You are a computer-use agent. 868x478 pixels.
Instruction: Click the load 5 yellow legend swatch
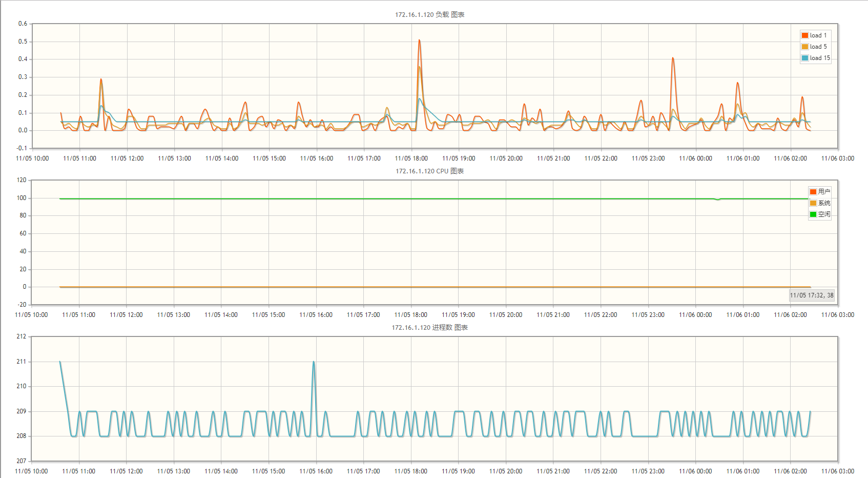coord(805,47)
